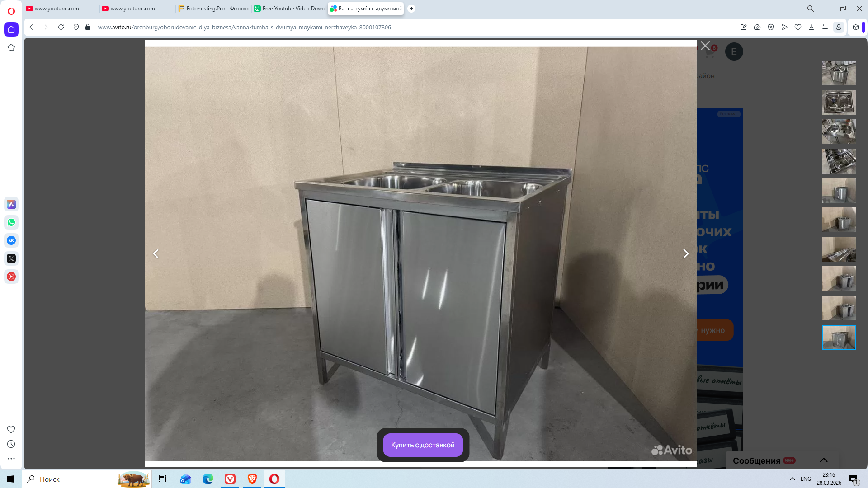Show next photo with right arrow
This screenshot has width=868, height=488.
coord(685,254)
